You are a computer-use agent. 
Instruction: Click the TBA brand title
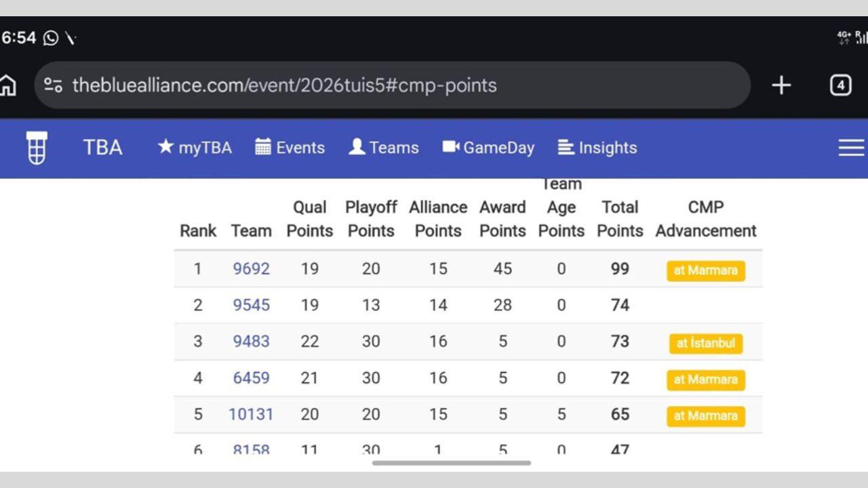pos(102,148)
